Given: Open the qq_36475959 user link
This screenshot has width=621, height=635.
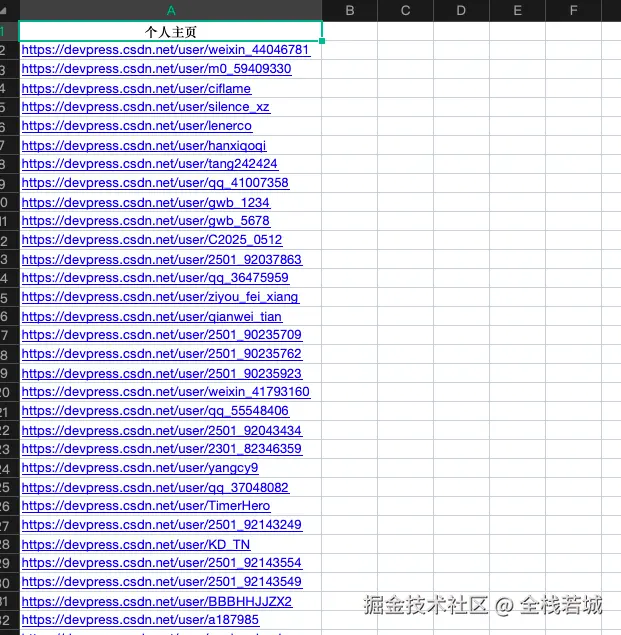Looking at the screenshot, I should point(155,278).
